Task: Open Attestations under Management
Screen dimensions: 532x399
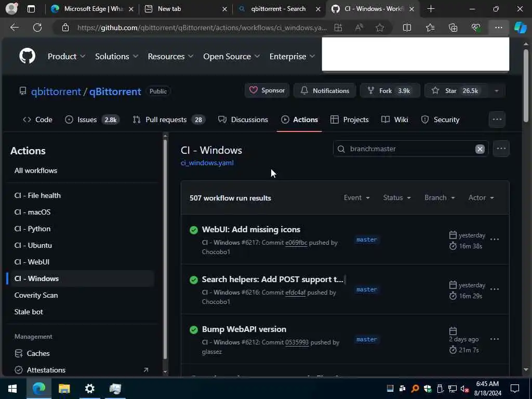Action: (x=46, y=370)
